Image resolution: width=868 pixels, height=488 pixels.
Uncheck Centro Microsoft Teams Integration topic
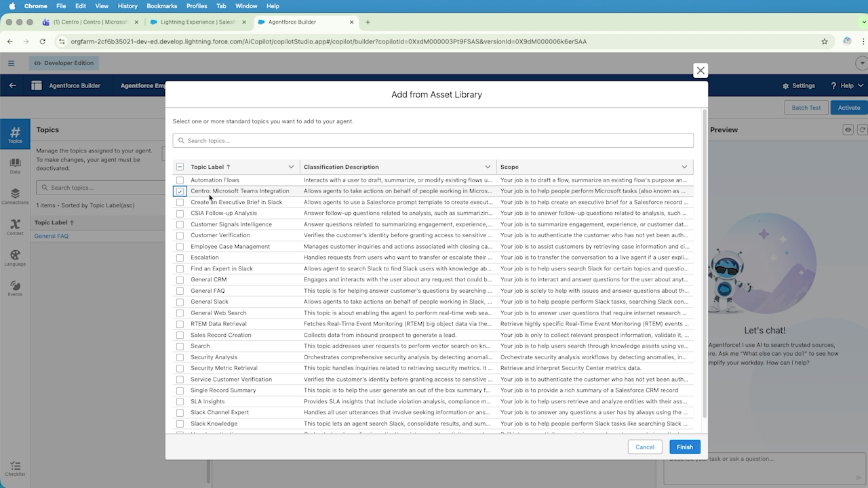[x=180, y=191]
